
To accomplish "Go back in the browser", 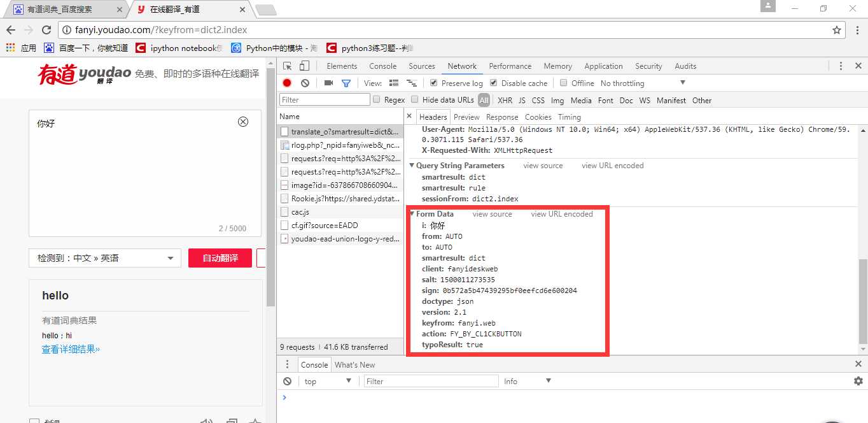I will click(11, 30).
